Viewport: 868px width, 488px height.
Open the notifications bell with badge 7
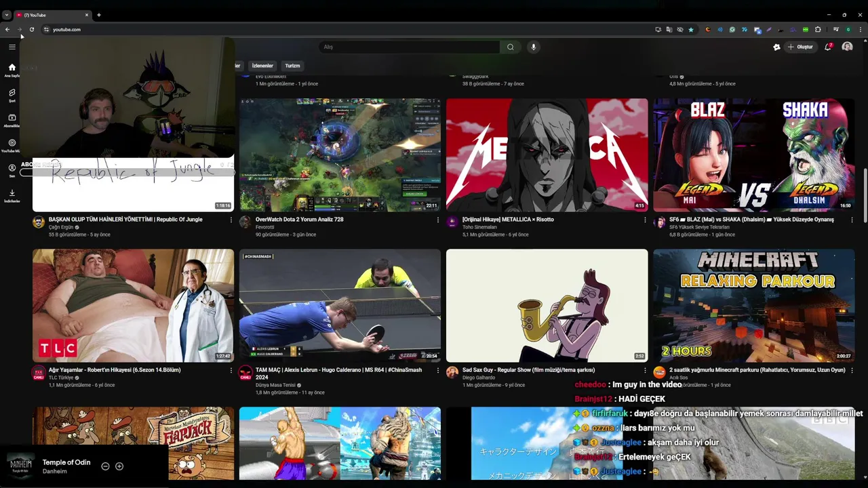pos(828,47)
